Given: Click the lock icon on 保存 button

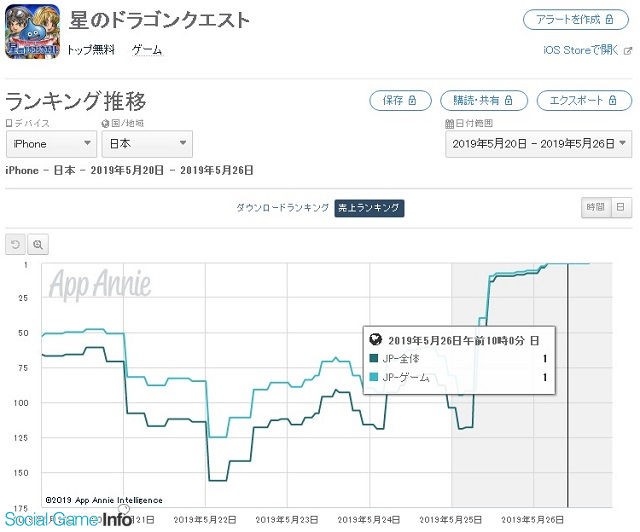Looking at the screenshot, I should [x=412, y=100].
